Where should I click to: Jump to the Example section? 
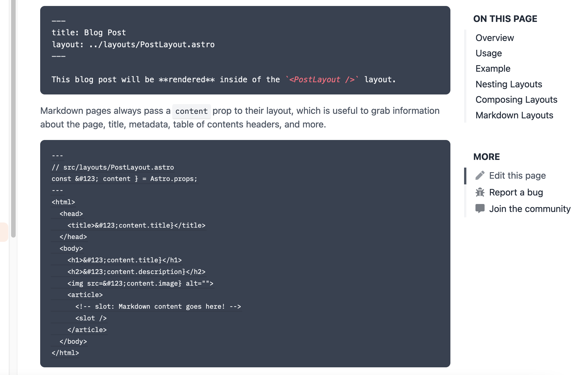click(x=493, y=68)
